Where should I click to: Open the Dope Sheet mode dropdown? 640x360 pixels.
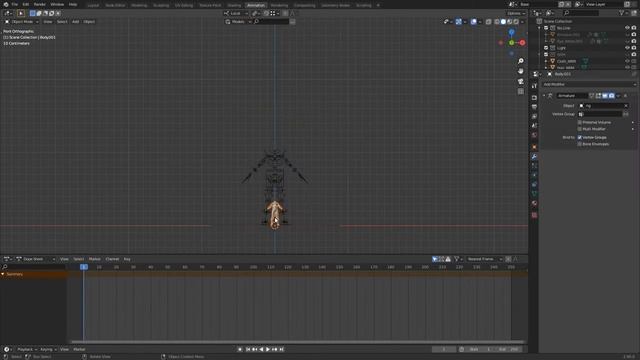tap(36, 259)
